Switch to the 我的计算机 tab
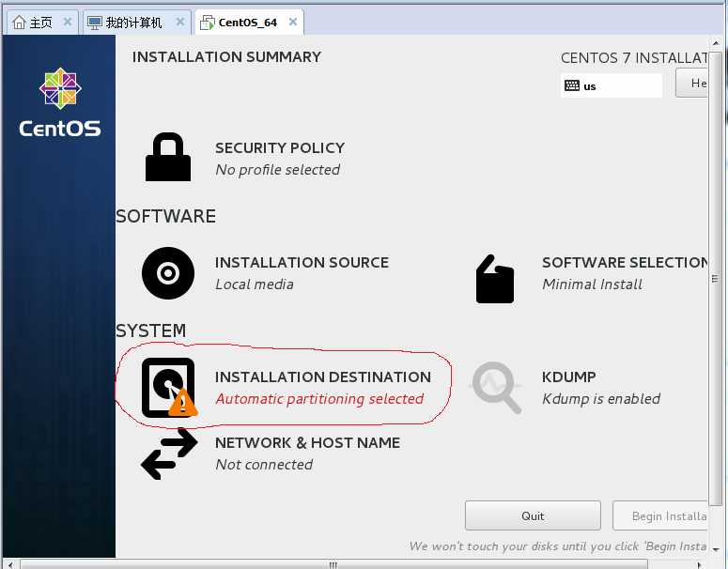 tap(137, 22)
